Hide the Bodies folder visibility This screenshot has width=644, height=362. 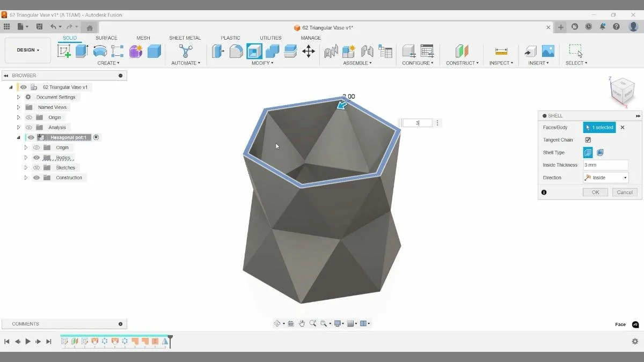(35, 157)
